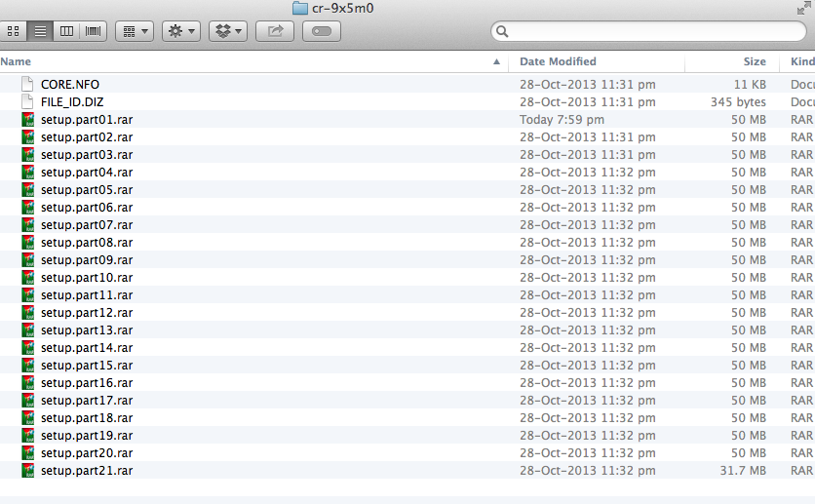Screen dimensions: 815x504
Task: Click the date of setup.part10.rar
Action: point(587,278)
